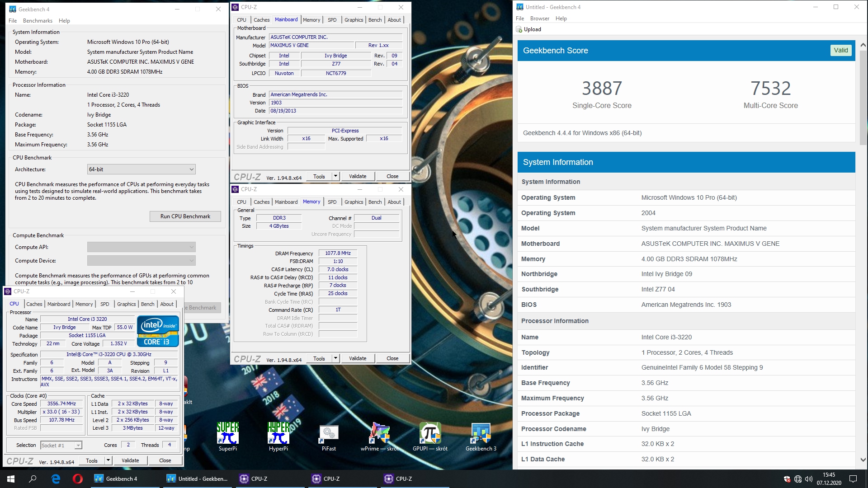The image size is (868, 488).
Task: Launch Opera browser from taskbar
Action: pyautogui.click(x=78, y=479)
